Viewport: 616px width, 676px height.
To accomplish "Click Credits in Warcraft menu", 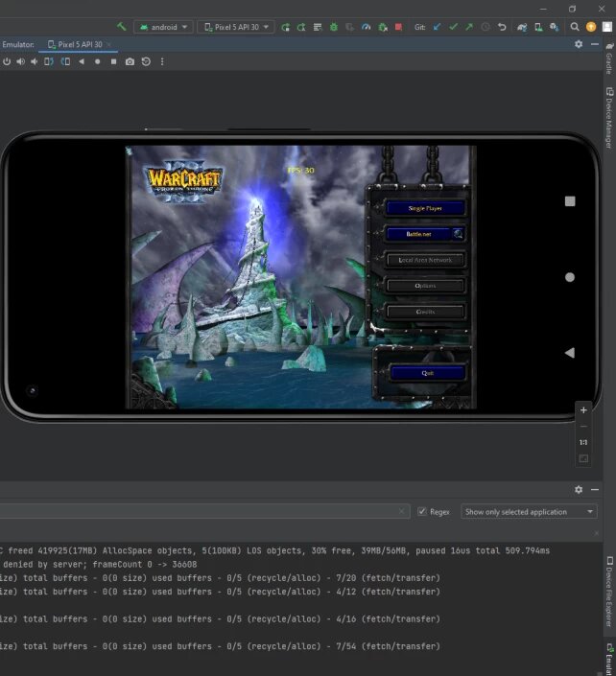I will (425, 312).
